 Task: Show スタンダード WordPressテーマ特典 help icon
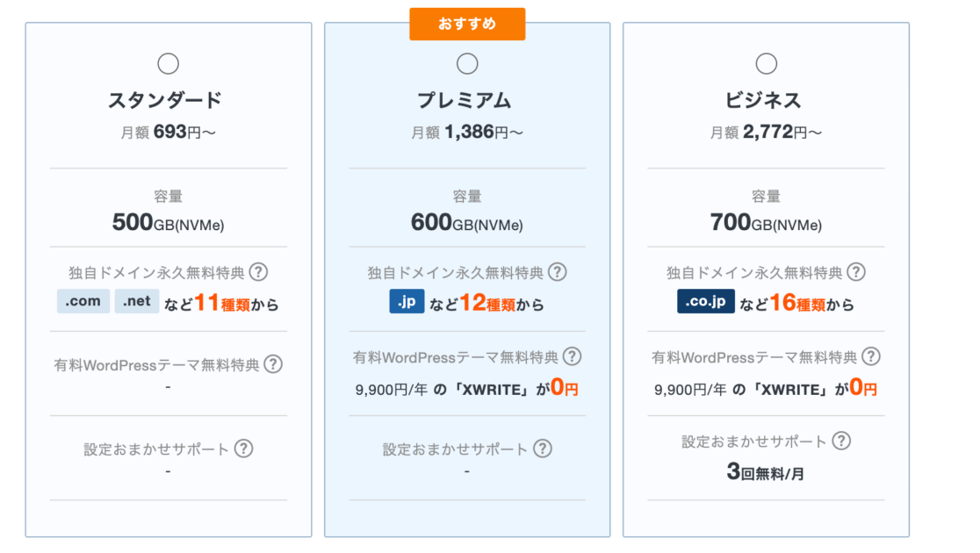pos(273,363)
